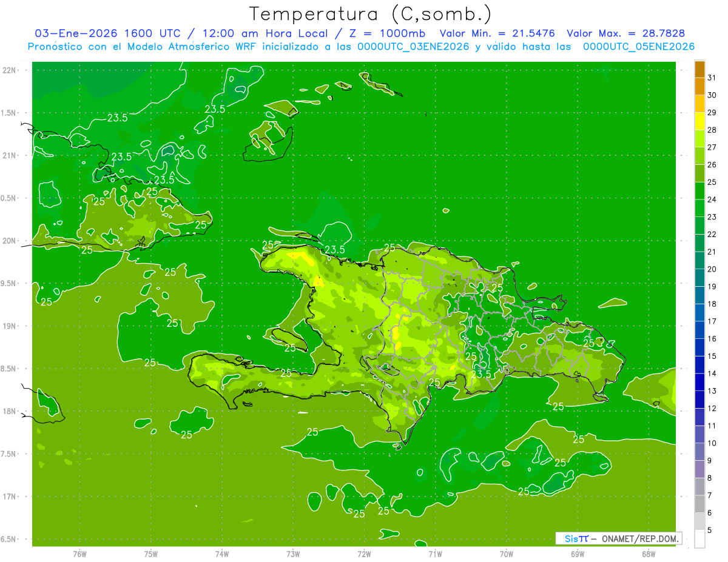This screenshot has height=562, width=728.
Task: Click the "19N" latitude axis label
Action: pyautogui.click(x=9, y=326)
